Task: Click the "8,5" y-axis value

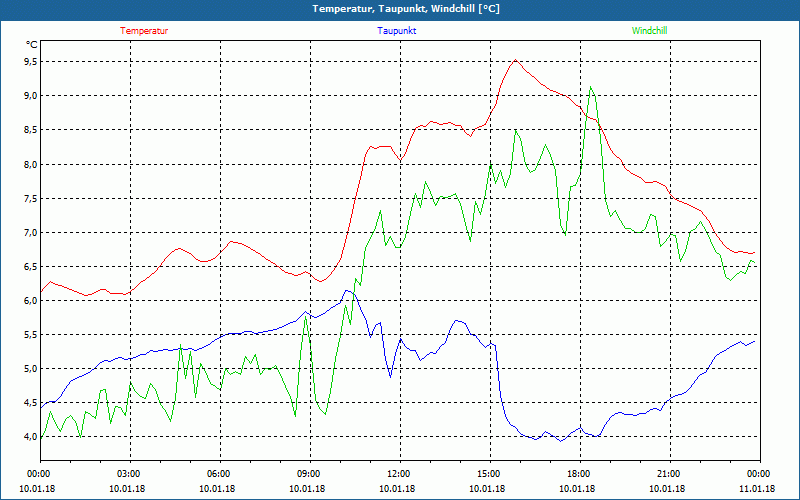Action: coord(31,130)
